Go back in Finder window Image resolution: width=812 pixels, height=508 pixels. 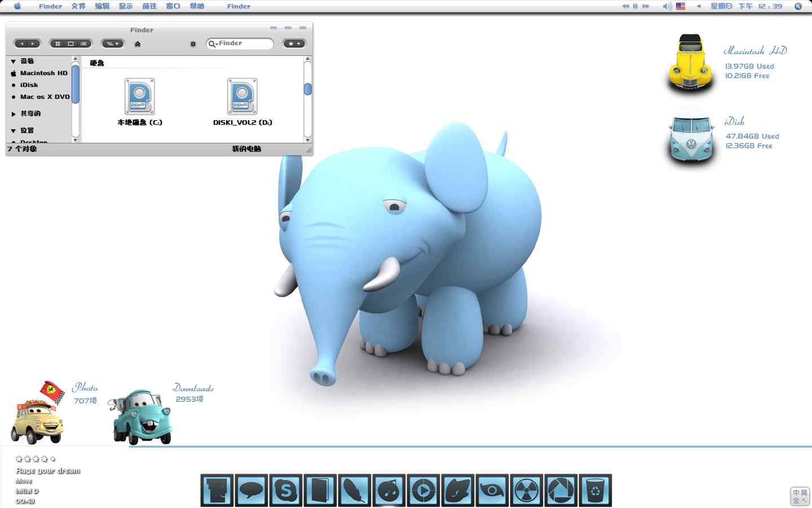[21, 43]
